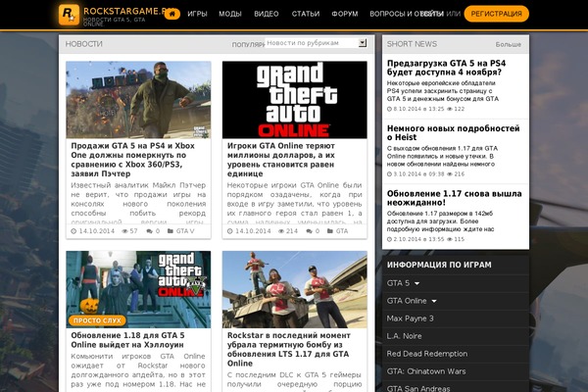The width and height of the screenshot is (588, 392).
Task: Click the comments icon on Пэчтер article
Action: tap(150, 231)
